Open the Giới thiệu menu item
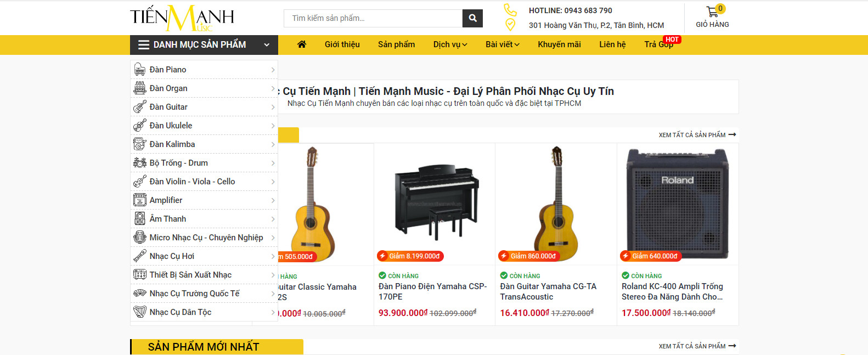868x355 pixels. point(342,44)
